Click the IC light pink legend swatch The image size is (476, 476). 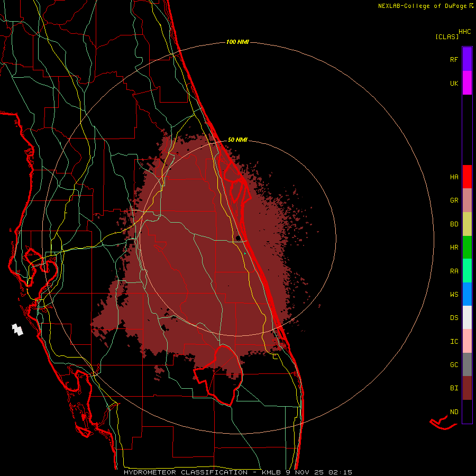[467, 341]
